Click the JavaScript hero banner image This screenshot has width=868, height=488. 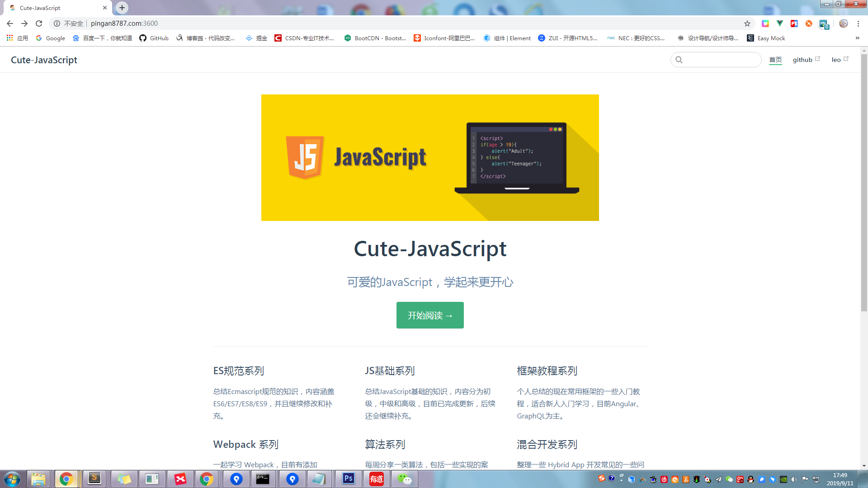coord(430,158)
